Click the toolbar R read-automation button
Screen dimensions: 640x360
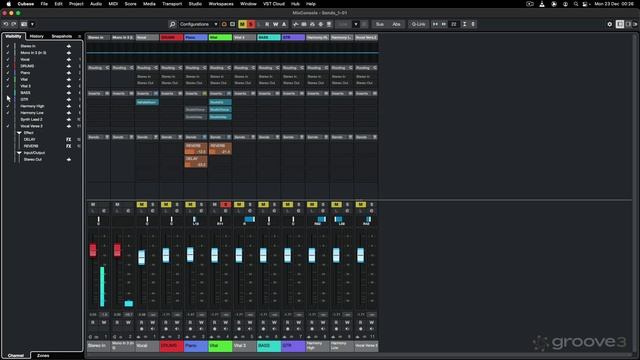click(267, 24)
